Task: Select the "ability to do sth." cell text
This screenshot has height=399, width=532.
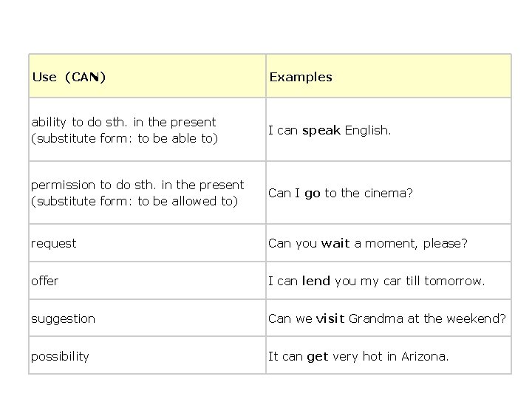Action: click(x=124, y=130)
